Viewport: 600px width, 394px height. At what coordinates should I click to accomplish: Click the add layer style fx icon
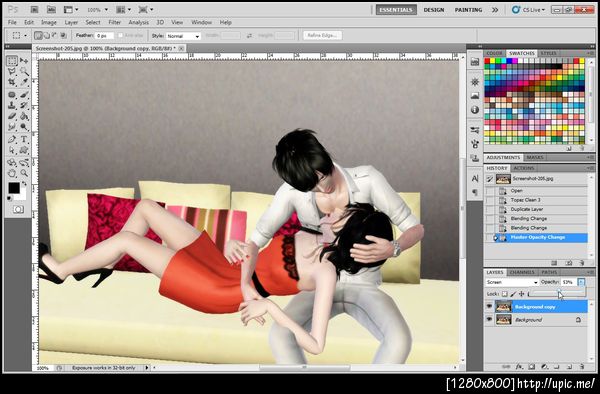click(519, 366)
